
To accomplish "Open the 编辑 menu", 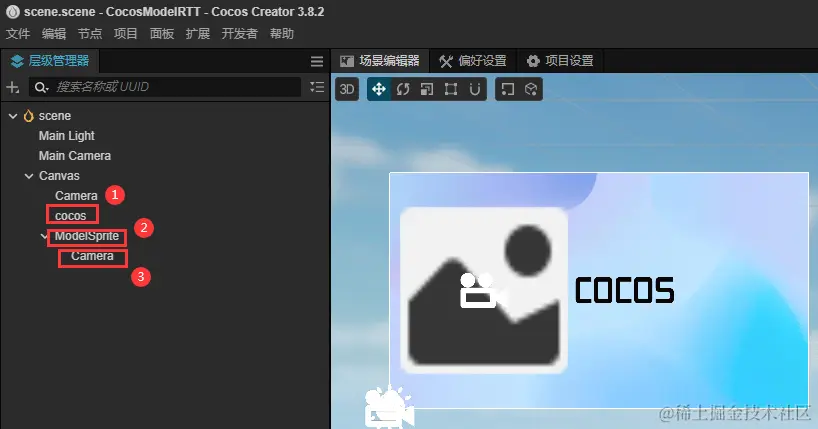I will pos(54,34).
